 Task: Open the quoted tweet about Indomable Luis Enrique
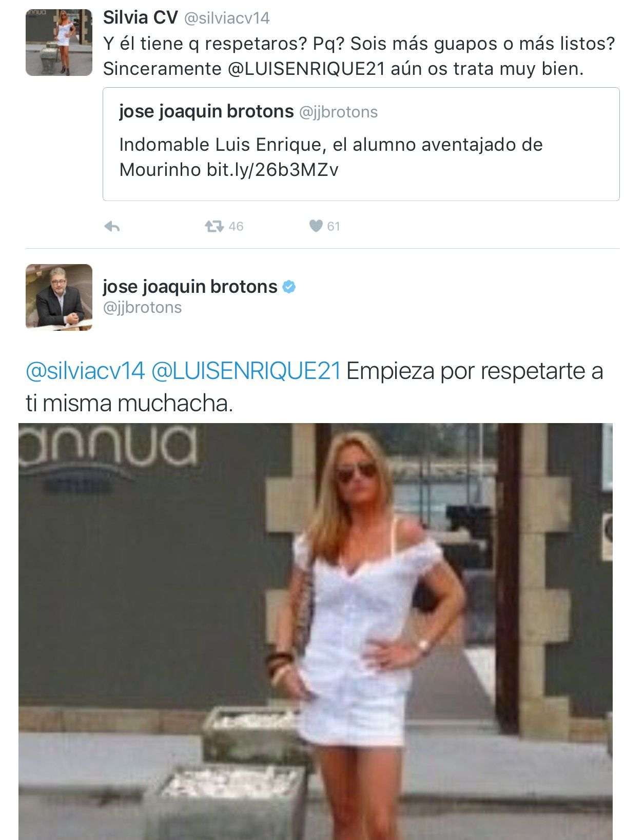point(361,144)
